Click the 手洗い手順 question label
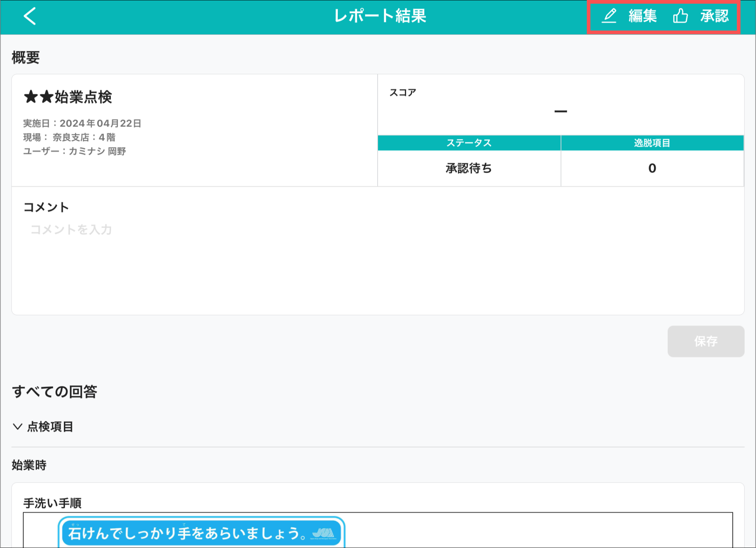This screenshot has width=756, height=548. point(52,503)
